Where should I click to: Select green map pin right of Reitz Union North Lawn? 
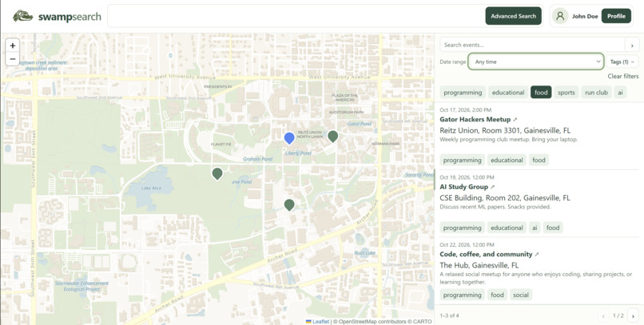point(332,137)
